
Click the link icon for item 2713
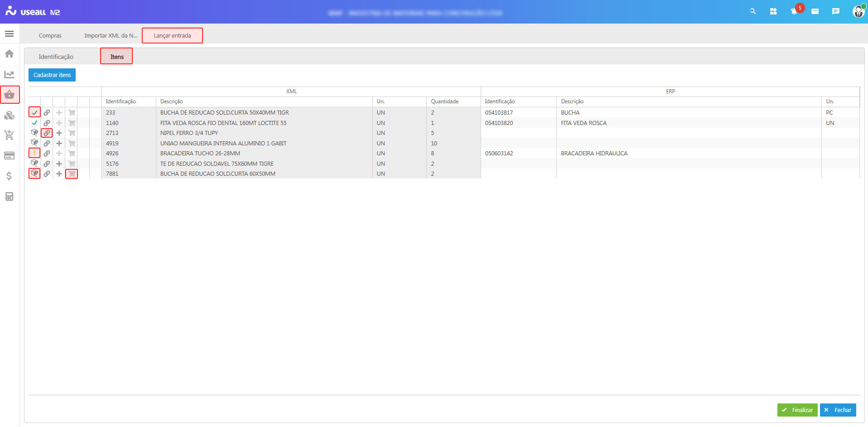click(47, 133)
